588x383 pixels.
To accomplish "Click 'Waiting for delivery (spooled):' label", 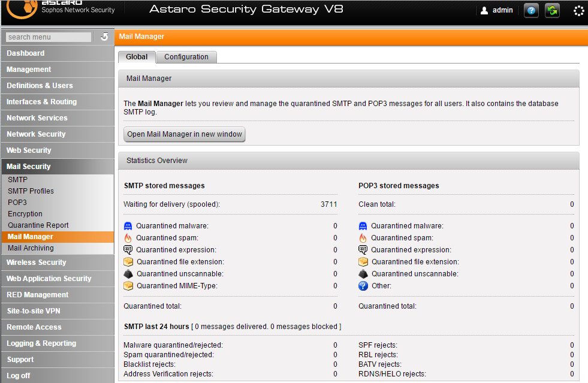I will (172, 204).
